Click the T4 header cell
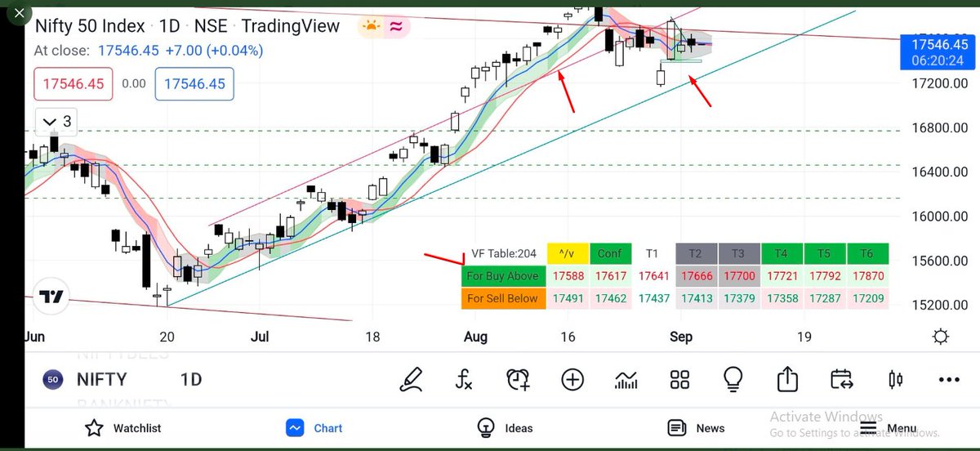 coord(781,253)
